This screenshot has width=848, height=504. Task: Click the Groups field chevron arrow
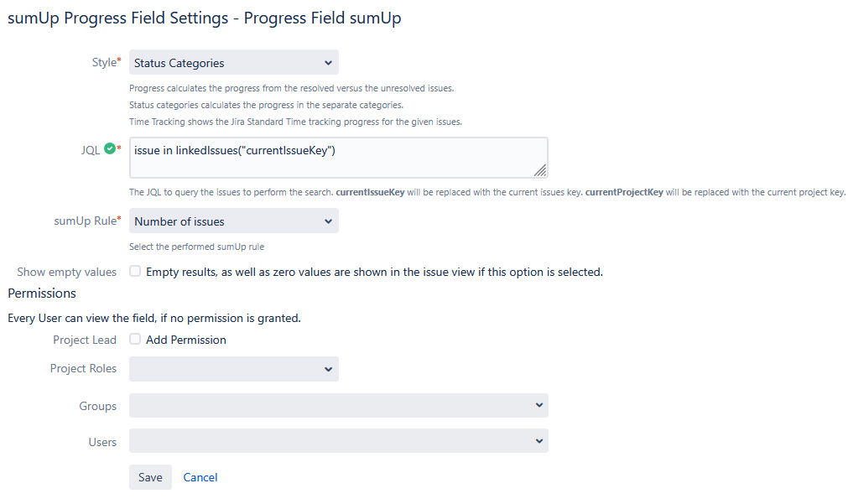click(x=538, y=405)
